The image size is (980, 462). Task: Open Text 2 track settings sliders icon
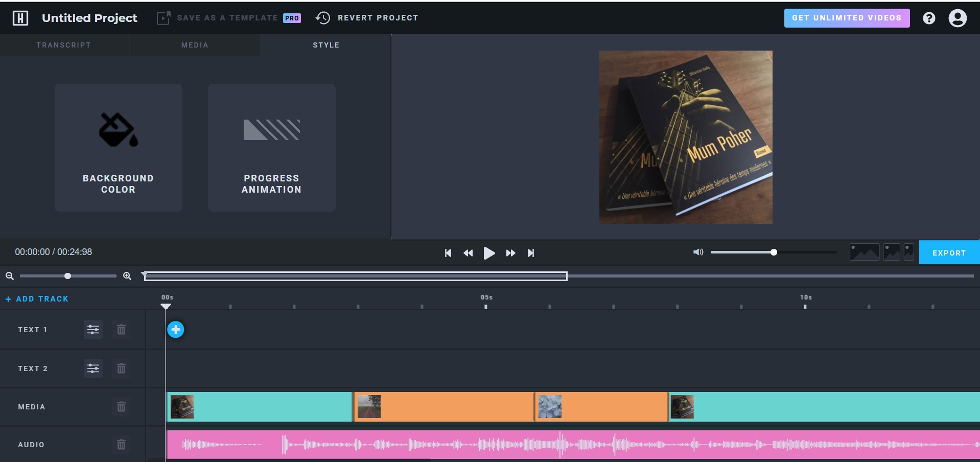[x=93, y=368]
